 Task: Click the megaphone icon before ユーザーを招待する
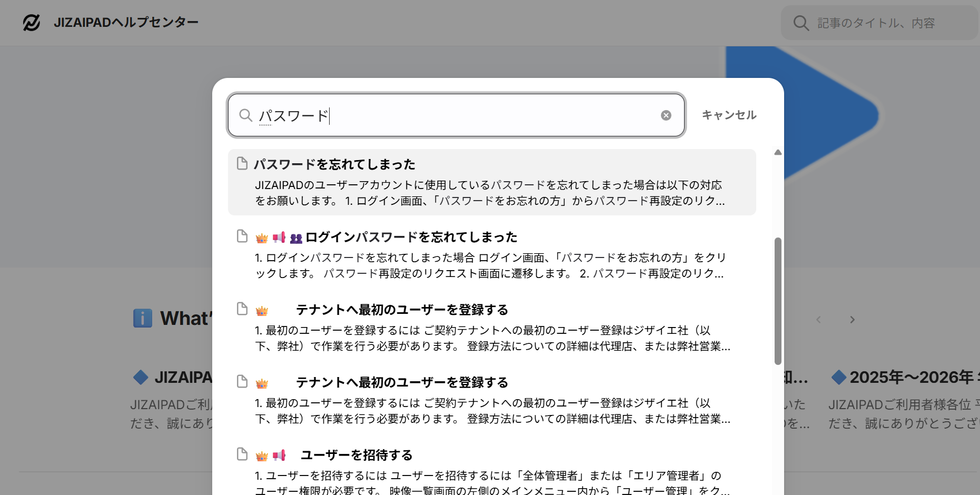point(279,456)
